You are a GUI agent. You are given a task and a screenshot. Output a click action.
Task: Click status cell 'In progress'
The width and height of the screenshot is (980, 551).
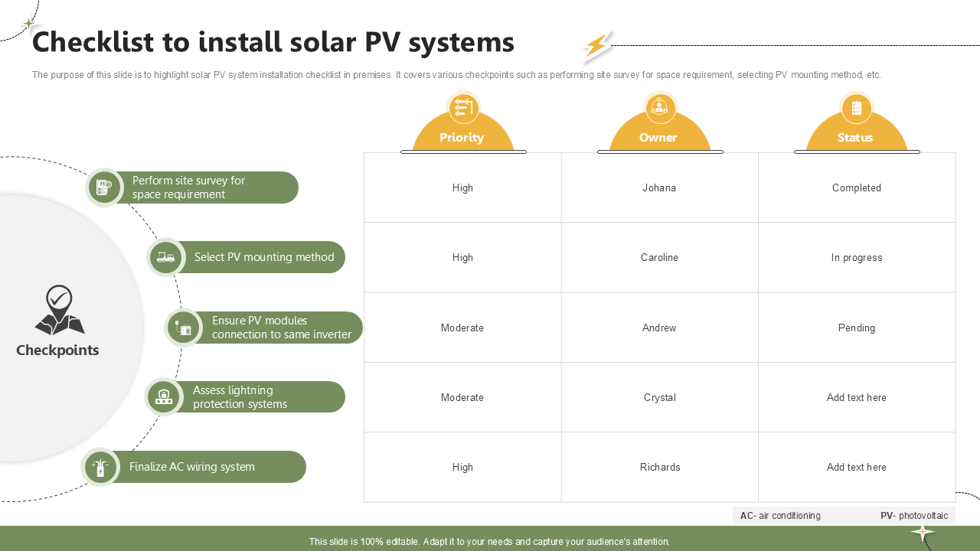pos(857,257)
